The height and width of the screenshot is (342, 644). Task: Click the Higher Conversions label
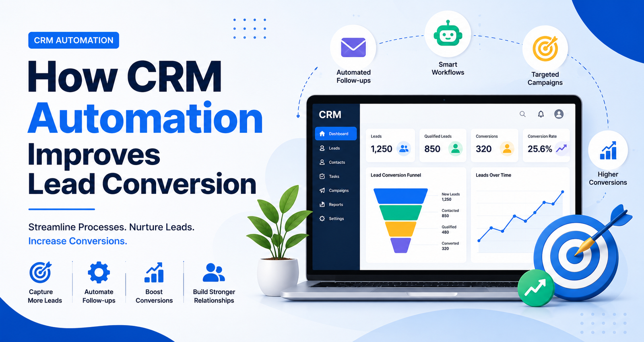608,178
